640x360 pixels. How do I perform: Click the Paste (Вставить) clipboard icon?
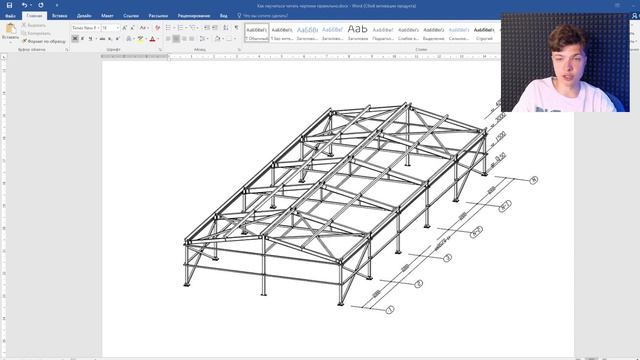pos(10,29)
